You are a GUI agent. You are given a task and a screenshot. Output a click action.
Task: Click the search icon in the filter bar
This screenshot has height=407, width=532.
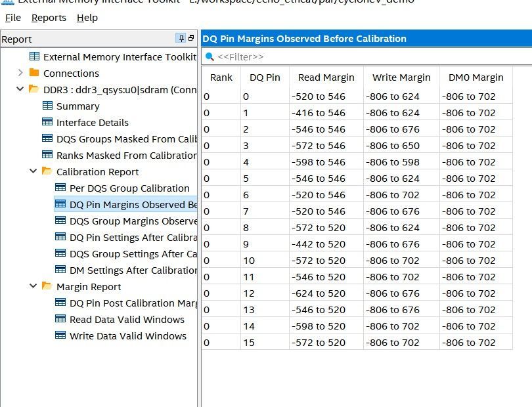coord(210,57)
